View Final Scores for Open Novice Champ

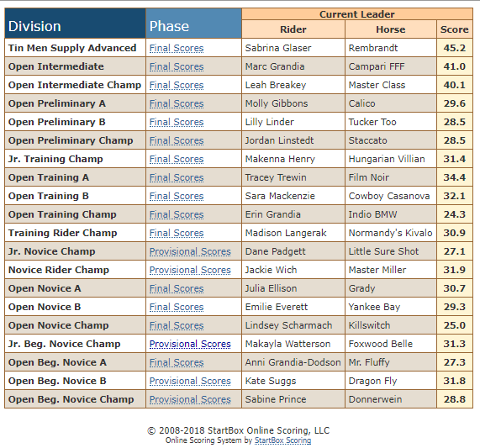(x=177, y=325)
